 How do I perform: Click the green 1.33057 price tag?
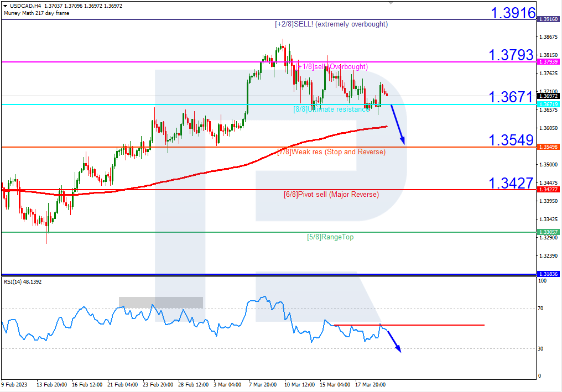[548, 232]
